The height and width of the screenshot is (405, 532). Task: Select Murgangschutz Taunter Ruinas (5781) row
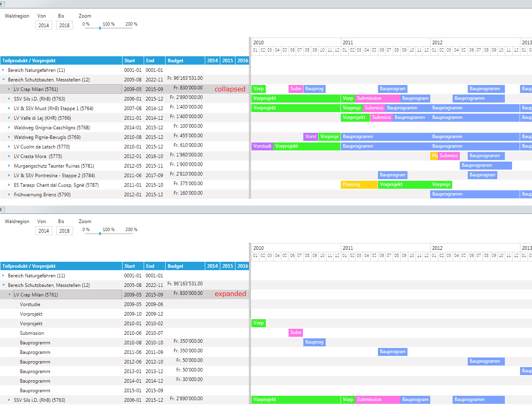[125, 166]
